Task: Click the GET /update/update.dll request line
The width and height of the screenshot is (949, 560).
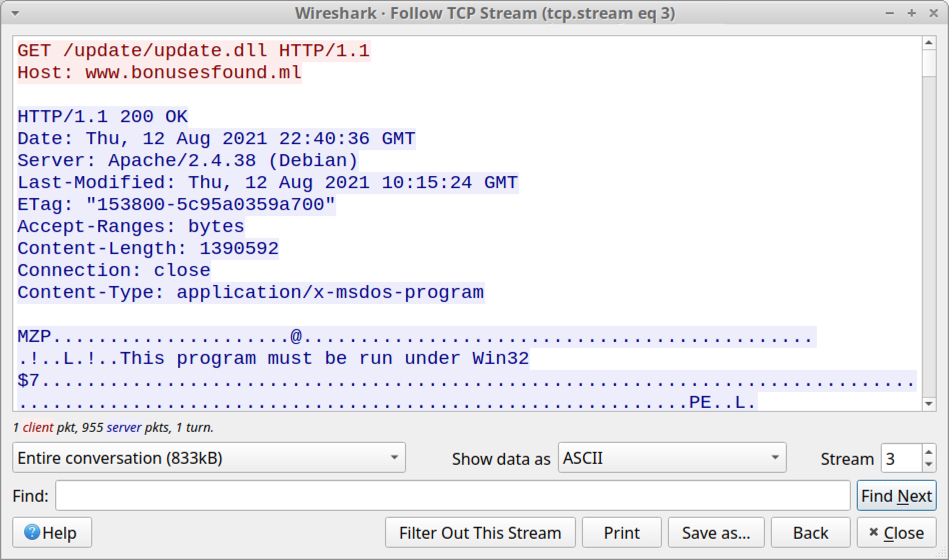Action: coord(194,51)
